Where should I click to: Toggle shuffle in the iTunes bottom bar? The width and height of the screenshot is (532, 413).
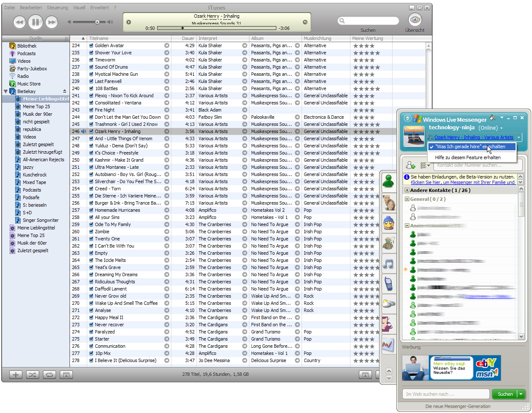point(32,375)
